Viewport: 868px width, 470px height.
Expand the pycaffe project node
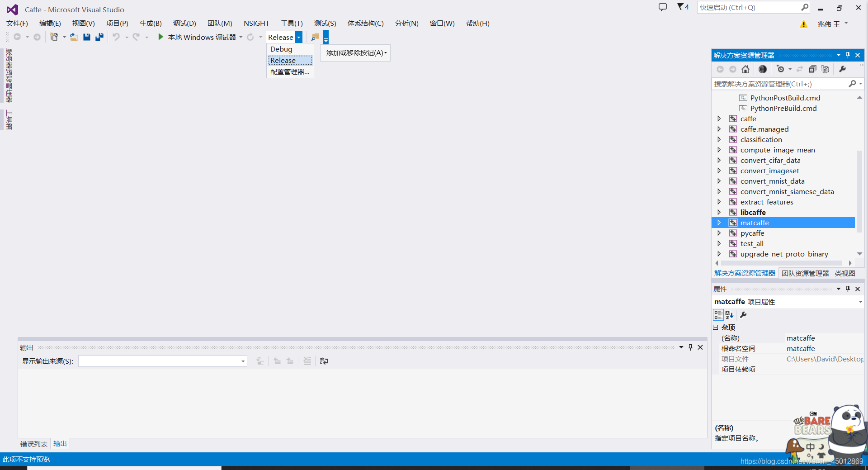tap(719, 233)
